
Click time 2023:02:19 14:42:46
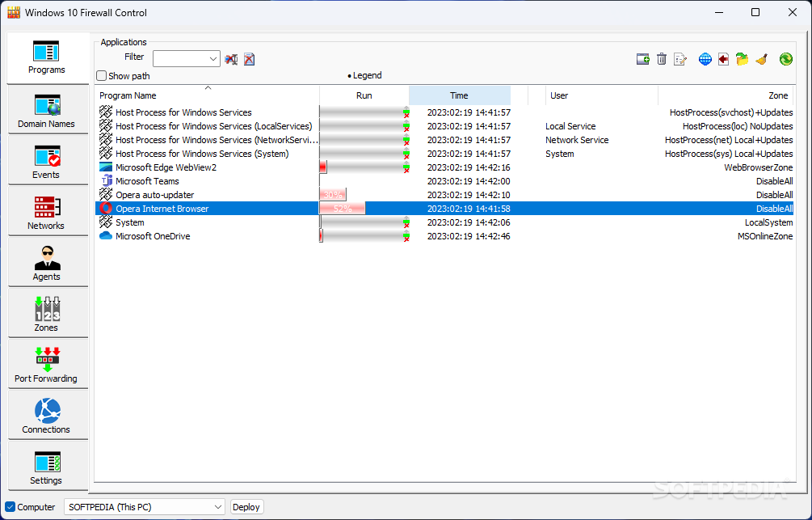point(469,236)
